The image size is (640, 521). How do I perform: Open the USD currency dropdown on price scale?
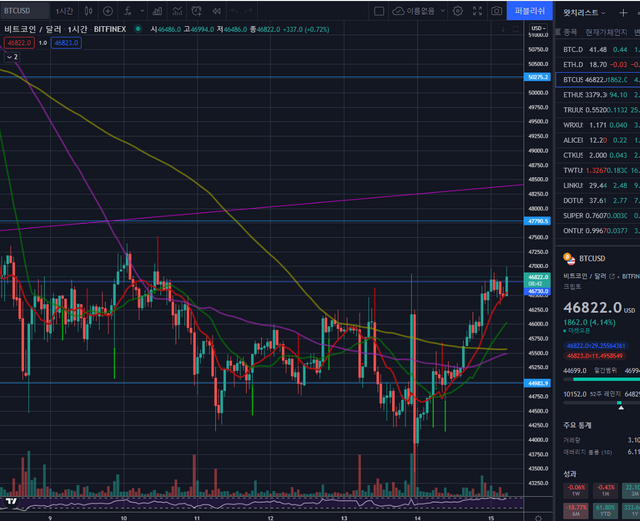point(538,28)
